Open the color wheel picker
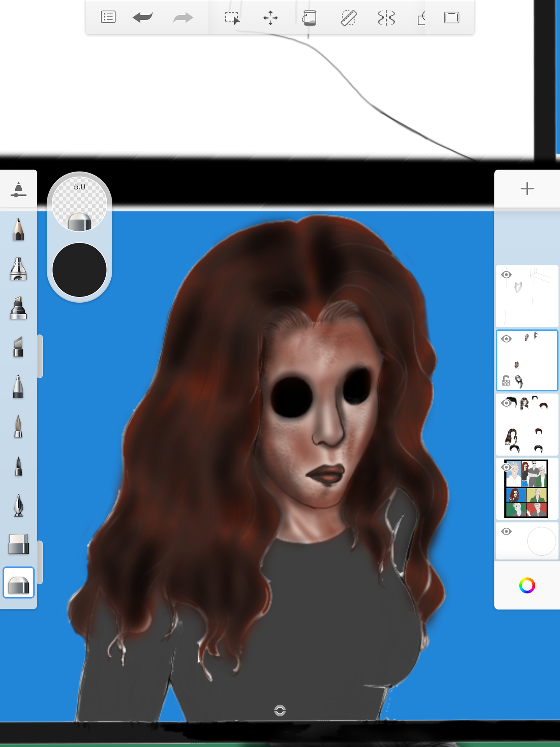This screenshot has width=560, height=747. pyautogui.click(x=527, y=586)
